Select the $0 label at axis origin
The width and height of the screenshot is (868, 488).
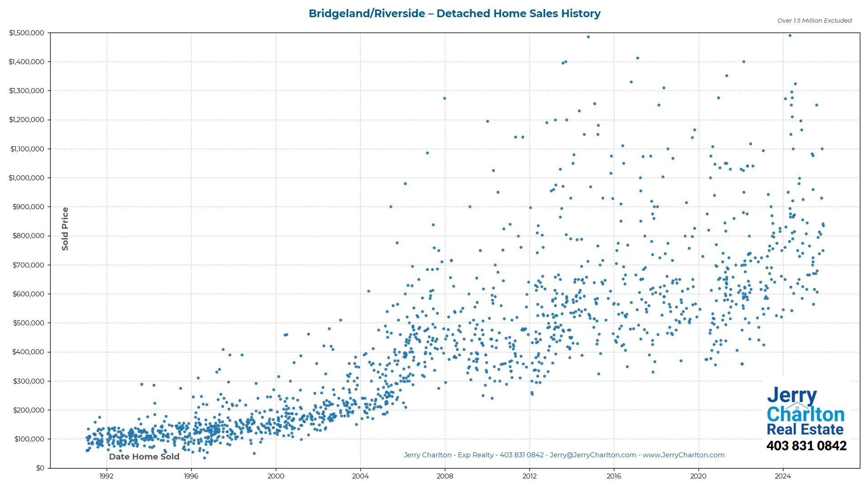point(40,468)
